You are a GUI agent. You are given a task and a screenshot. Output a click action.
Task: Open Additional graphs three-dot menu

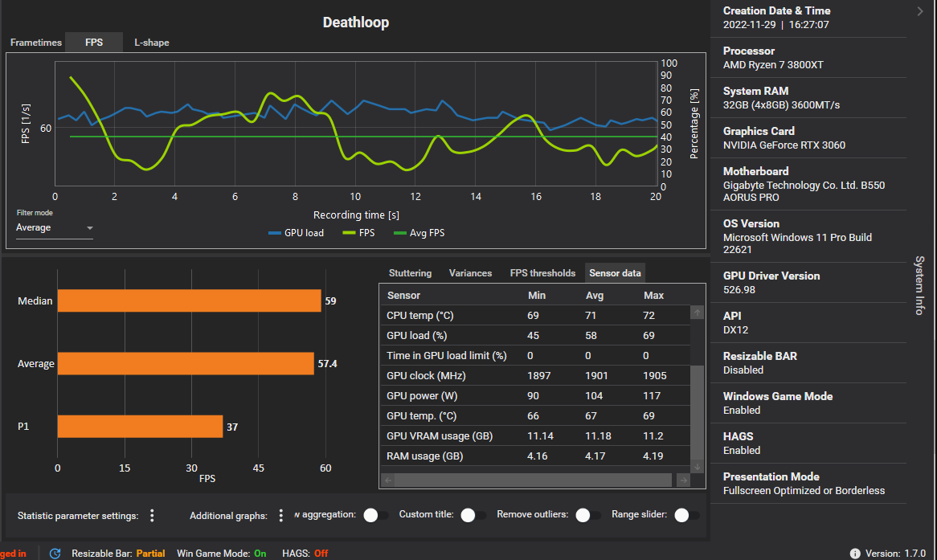tap(281, 516)
